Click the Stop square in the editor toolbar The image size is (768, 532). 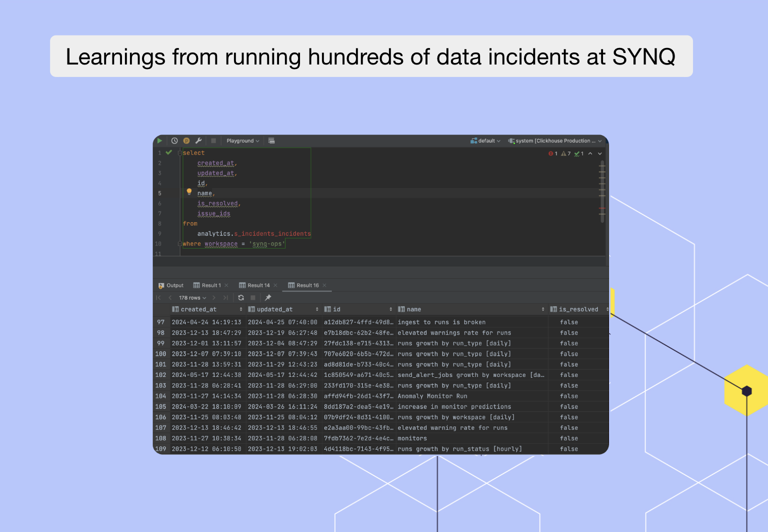pos(213,141)
